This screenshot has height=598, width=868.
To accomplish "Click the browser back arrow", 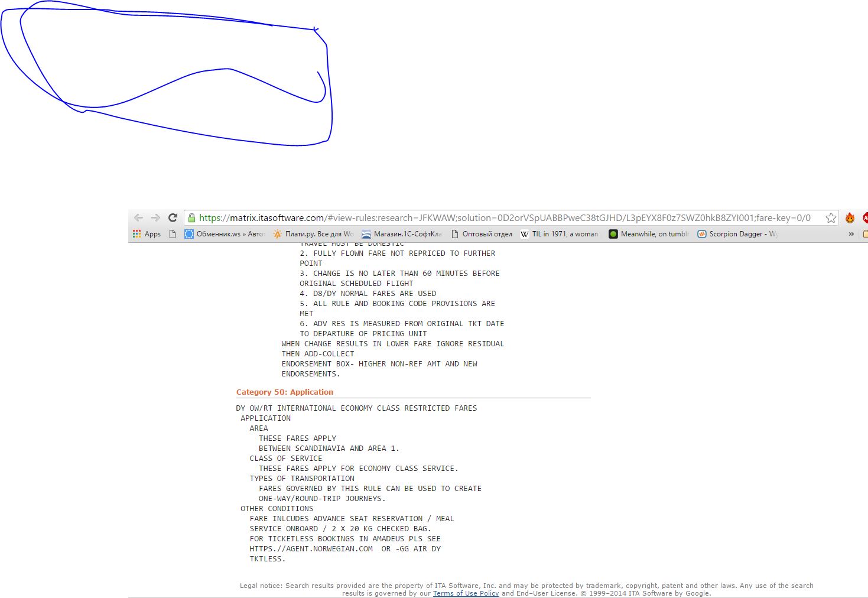I will pos(138,217).
